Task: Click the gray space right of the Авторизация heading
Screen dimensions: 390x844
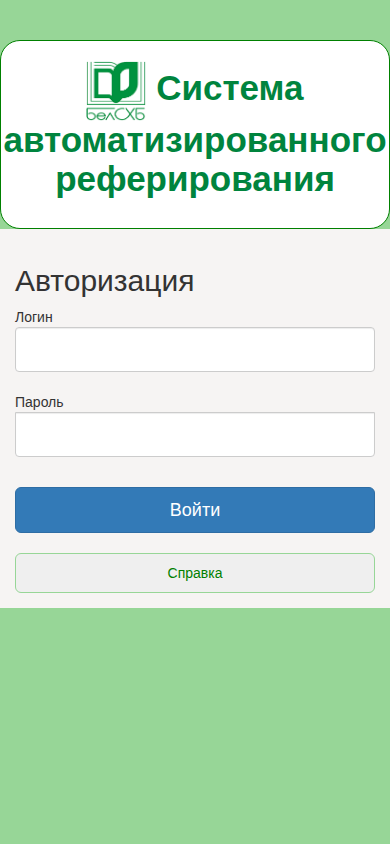Action: click(x=290, y=281)
